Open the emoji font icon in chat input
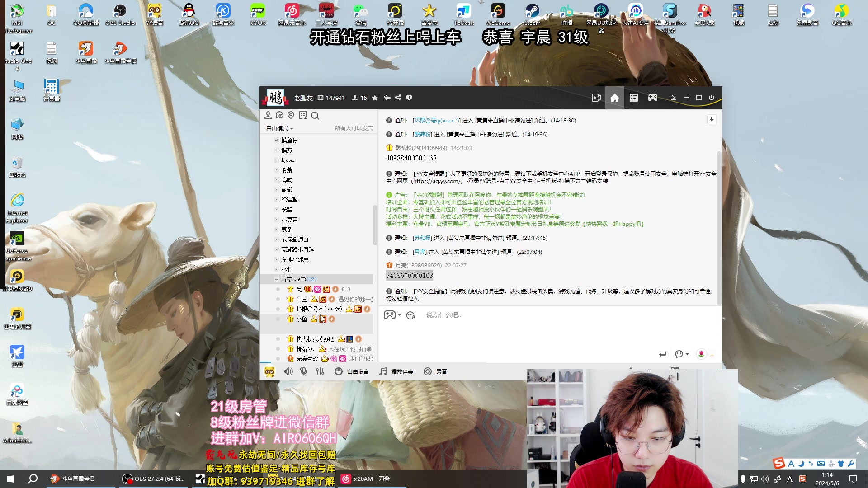The image size is (868, 488). [x=411, y=315]
